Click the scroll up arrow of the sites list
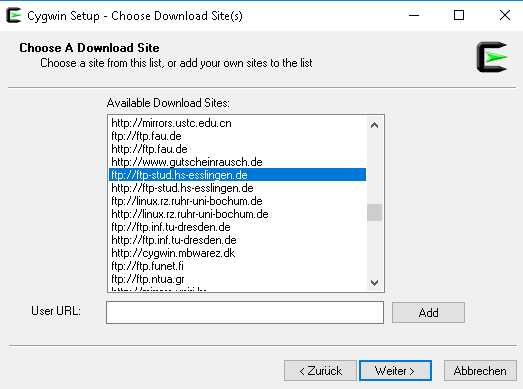The image size is (523, 389). point(375,125)
